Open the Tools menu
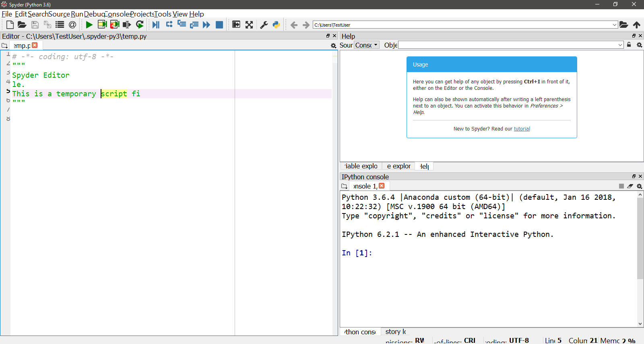Viewport: 644px width, 344px height. (x=163, y=14)
